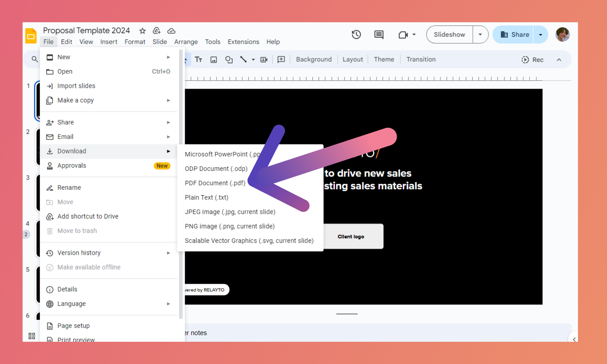
Task: Open the grid view icon
Action: click(32, 336)
